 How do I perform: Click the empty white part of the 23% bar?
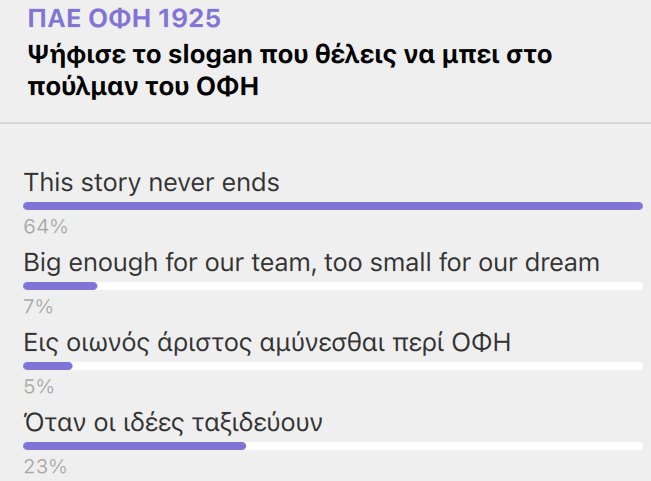coord(444,446)
